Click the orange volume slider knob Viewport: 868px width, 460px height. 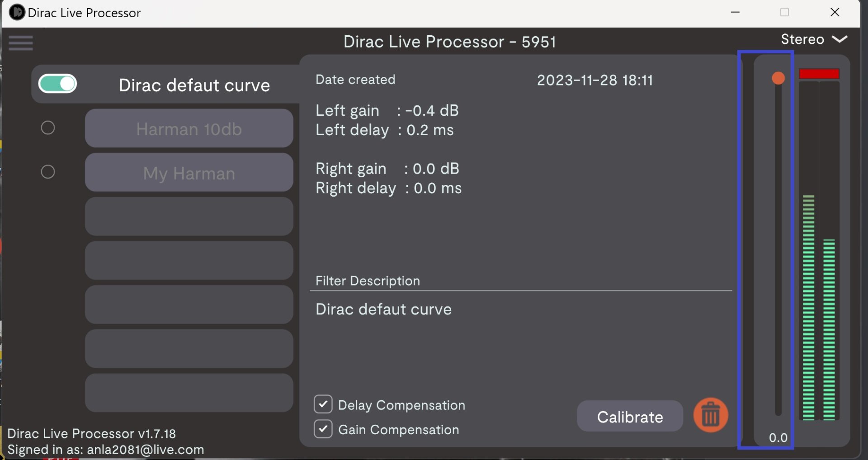[778, 78]
